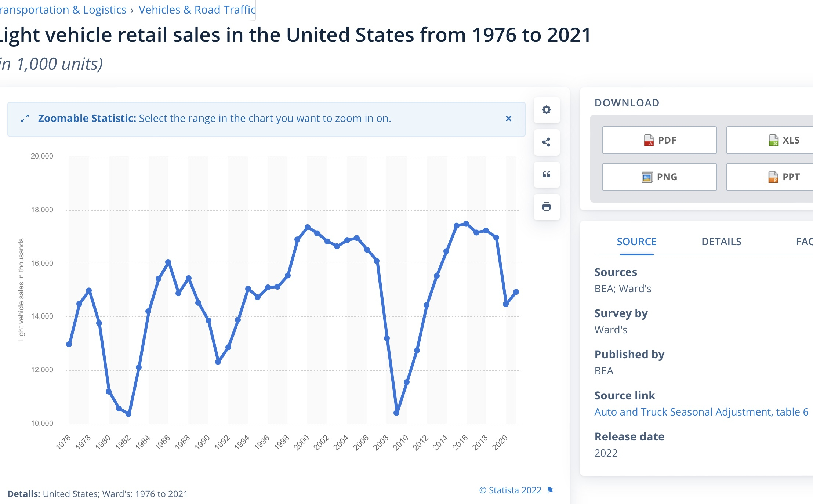Click the expand arrows zoom icon
Image resolution: width=813 pixels, height=504 pixels.
tap(25, 119)
